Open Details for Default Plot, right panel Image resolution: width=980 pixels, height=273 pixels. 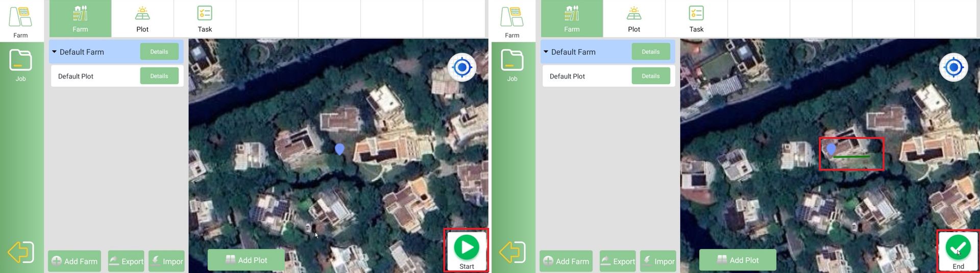click(651, 76)
